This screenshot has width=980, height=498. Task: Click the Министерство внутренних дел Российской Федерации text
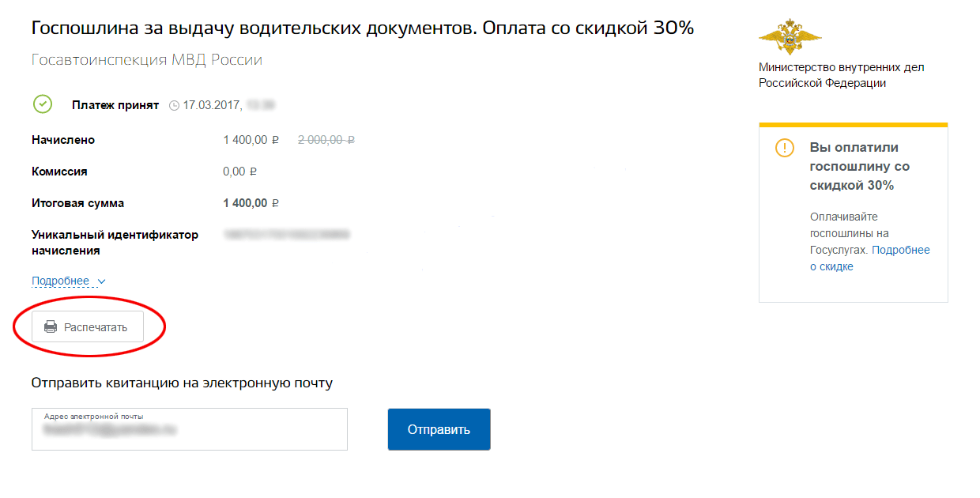tap(841, 75)
